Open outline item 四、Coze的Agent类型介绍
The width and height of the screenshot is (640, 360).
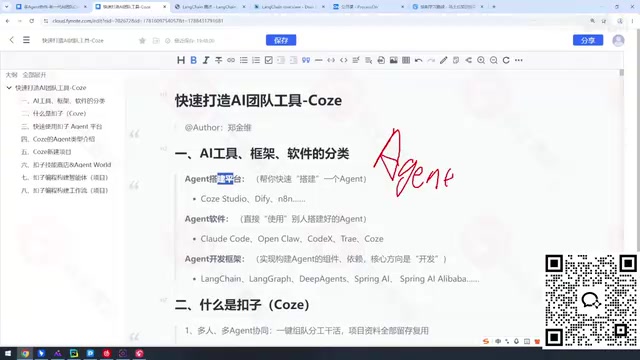coord(58,139)
